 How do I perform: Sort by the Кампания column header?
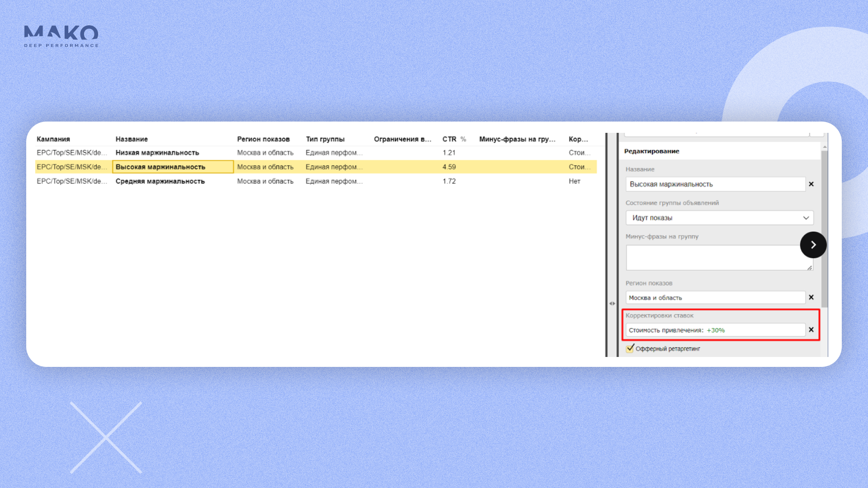pos(53,139)
